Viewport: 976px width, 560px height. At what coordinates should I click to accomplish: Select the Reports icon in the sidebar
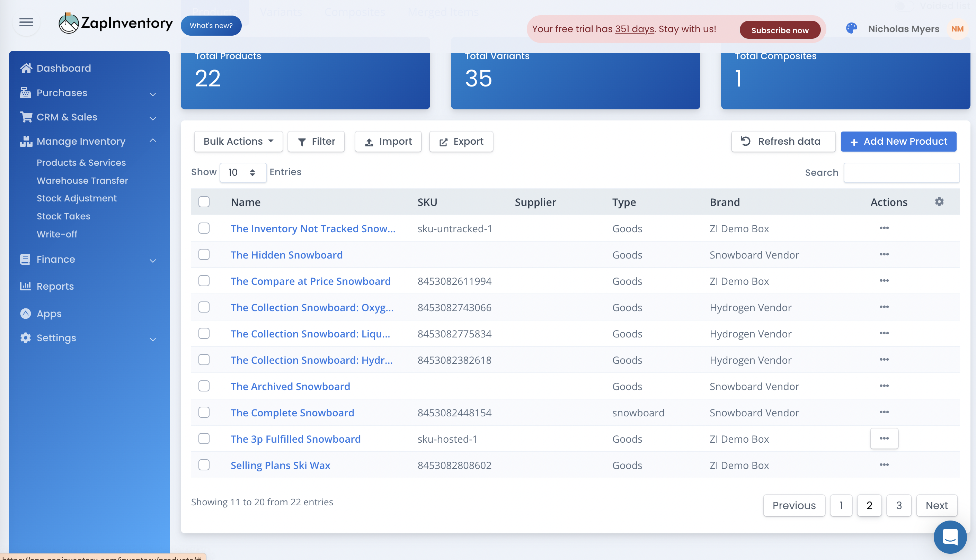point(25,286)
